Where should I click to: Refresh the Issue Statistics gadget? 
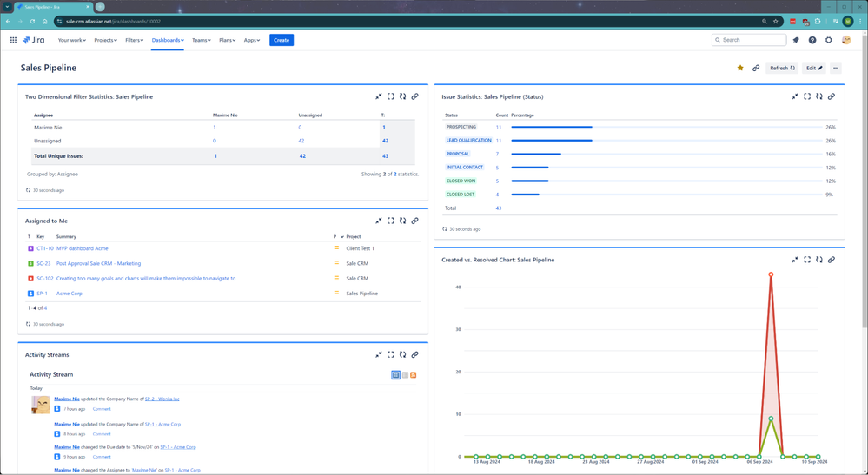click(x=818, y=96)
